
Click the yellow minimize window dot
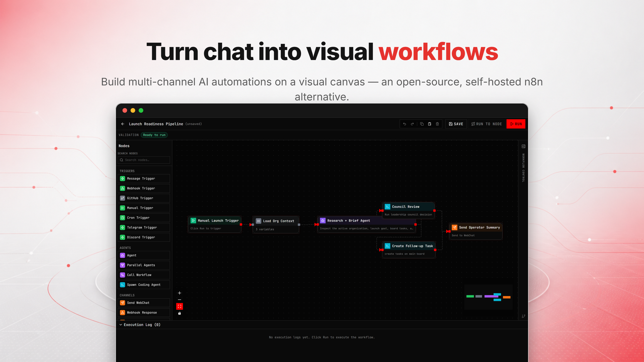coord(133,110)
